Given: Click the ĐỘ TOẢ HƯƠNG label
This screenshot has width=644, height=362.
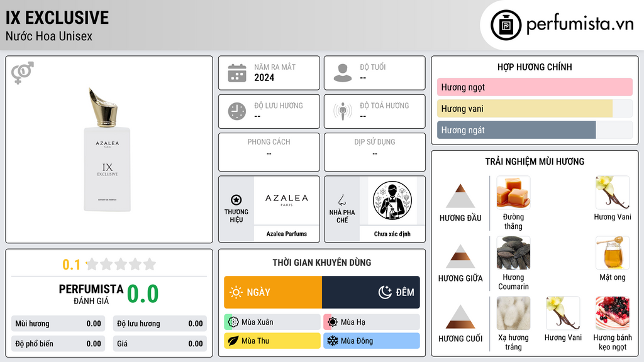Looking at the screenshot, I should coord(384,106).
